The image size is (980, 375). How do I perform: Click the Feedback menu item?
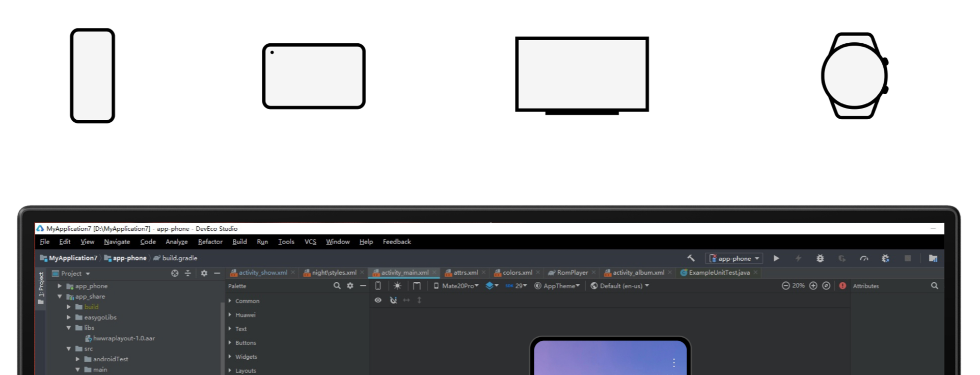click(396, 242)
